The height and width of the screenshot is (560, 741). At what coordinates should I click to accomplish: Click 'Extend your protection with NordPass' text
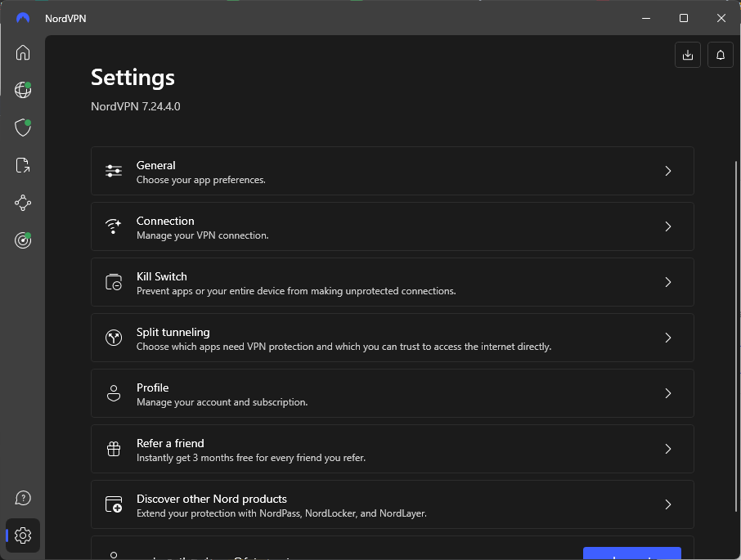[x=281, y=513]
